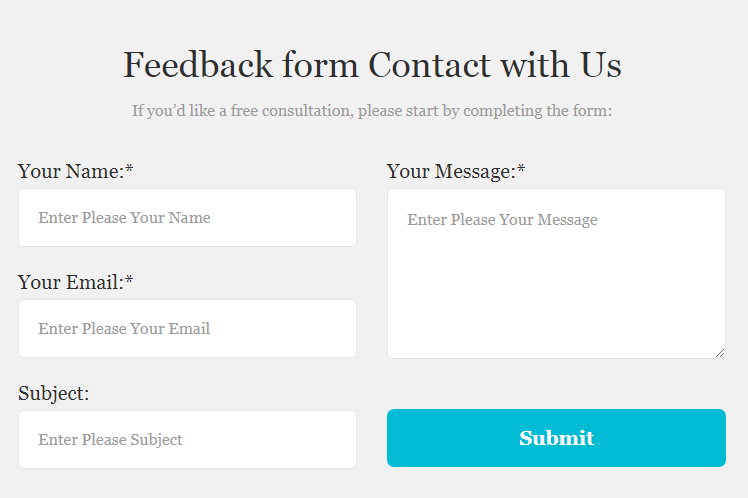This screenshot has height=498, width=748.
Task: Click inside the Your Message text area
Action: point(556,273)
